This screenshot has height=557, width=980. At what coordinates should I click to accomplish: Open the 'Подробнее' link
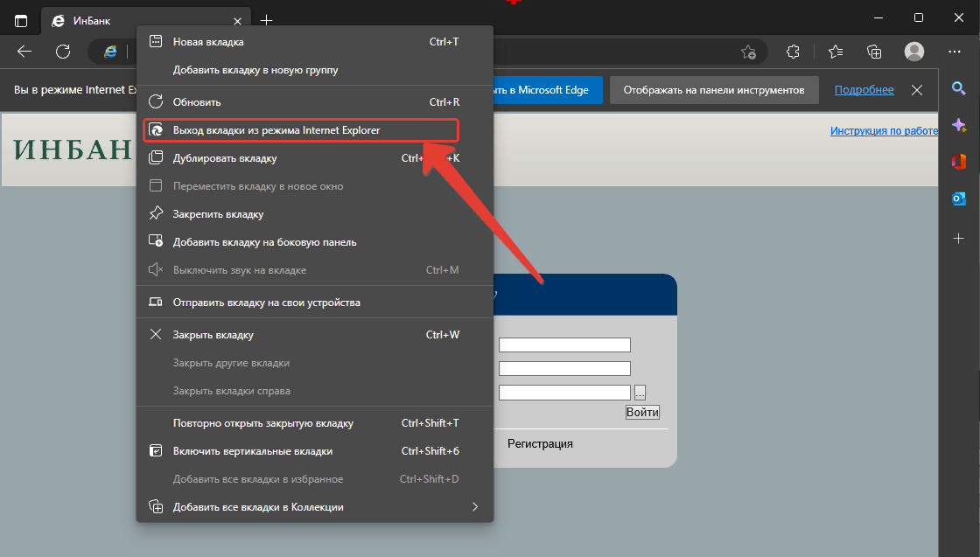(864, 90)
